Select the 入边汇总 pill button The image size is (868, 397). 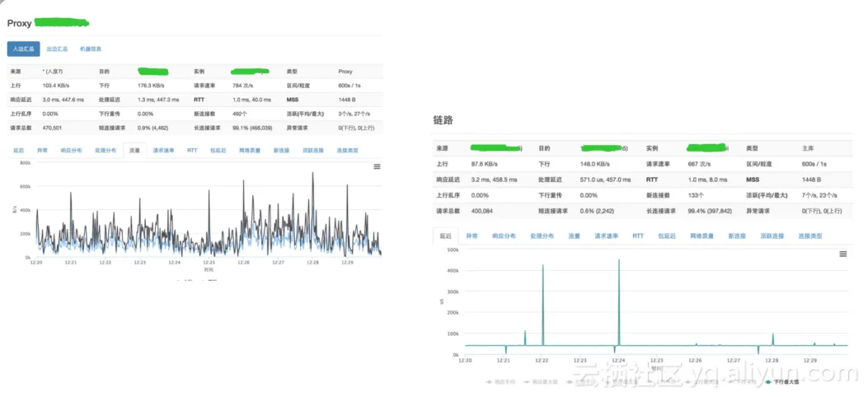(23, 49)
